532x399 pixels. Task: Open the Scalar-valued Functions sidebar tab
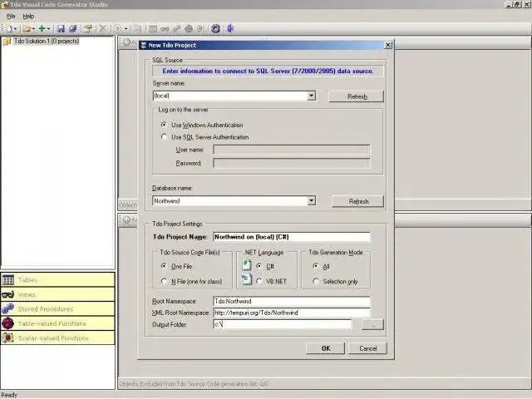58,338
